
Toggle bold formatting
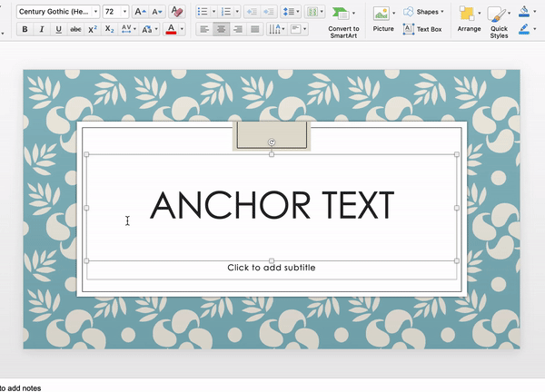(x=25, y=29)
